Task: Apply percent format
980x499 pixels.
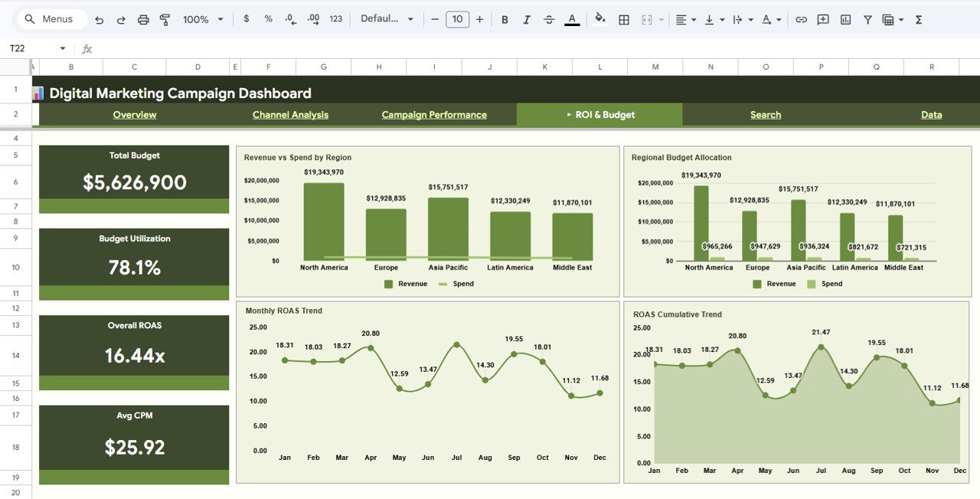Action: (x=268, y=18)
